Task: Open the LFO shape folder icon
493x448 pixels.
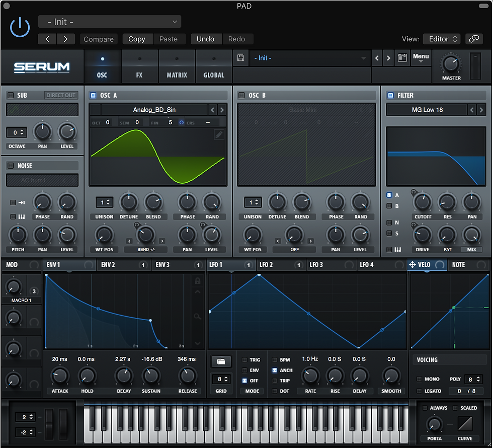Action: [221, 361]
